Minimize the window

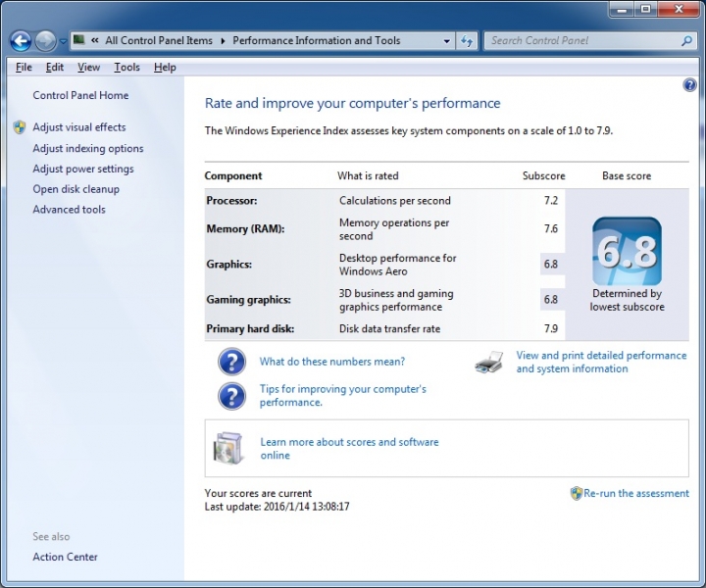point(623,9)
